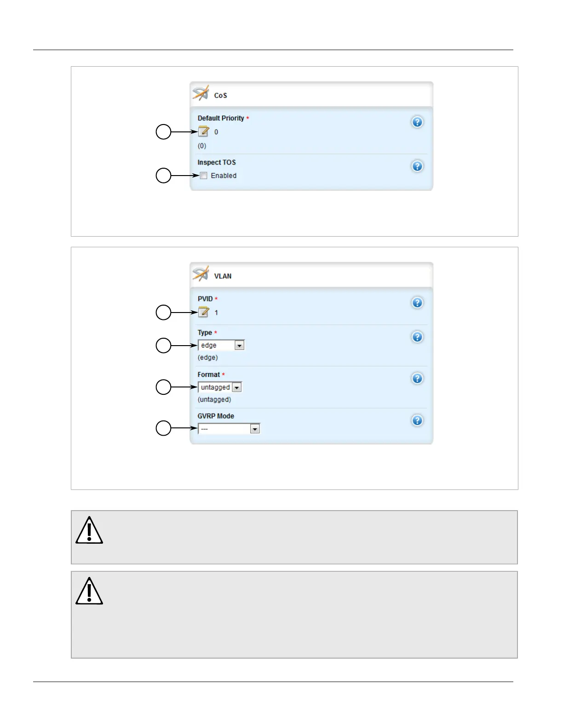Image resolution: width=563 pixels, height=728 pixels.
Task: Click the CoS panel header icon
Action: [201, 93]
